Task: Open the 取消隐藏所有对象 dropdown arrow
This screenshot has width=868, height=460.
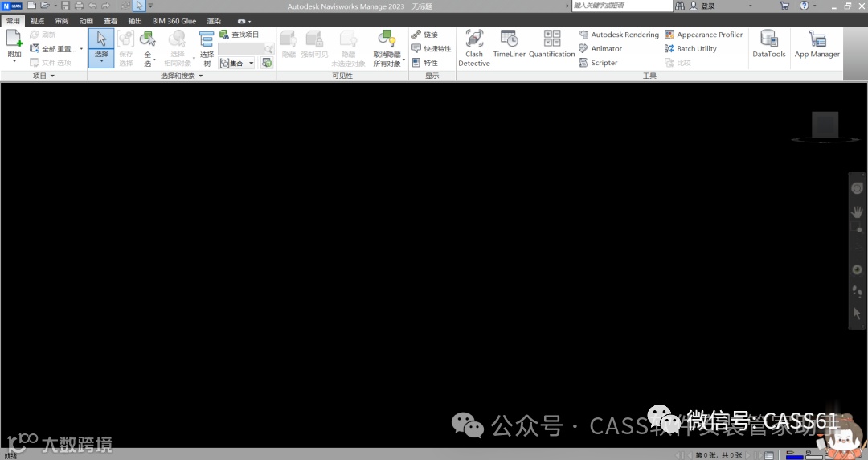Action: pos(404,59)
